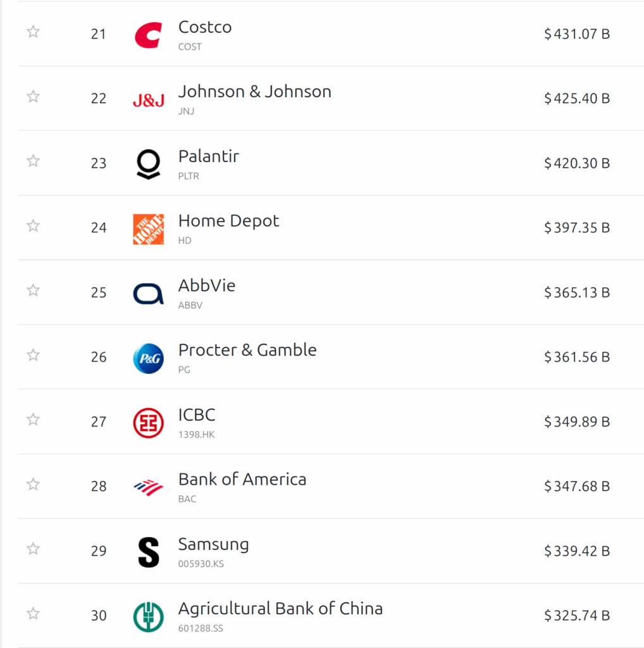The width and height of the screenshot is (644, 648).
Task: Favorite Costco with the star toggle
Action: point(34,32)
